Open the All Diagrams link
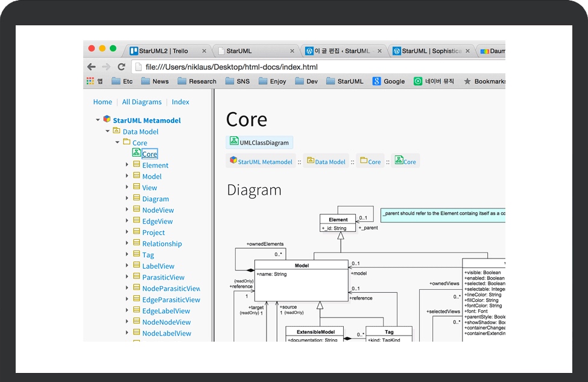The image size is (588, 382). [142, 102]
